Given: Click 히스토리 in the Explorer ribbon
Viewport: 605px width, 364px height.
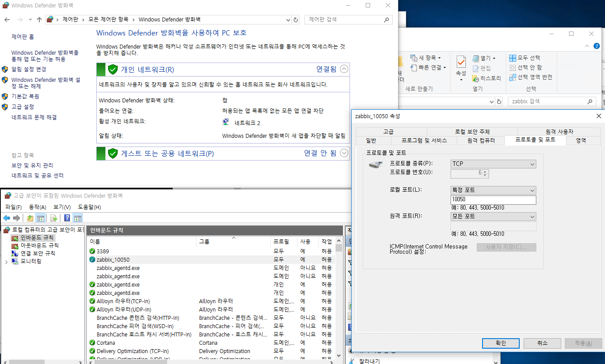Looking at the screenshot, I should click(x=487, y=78).
